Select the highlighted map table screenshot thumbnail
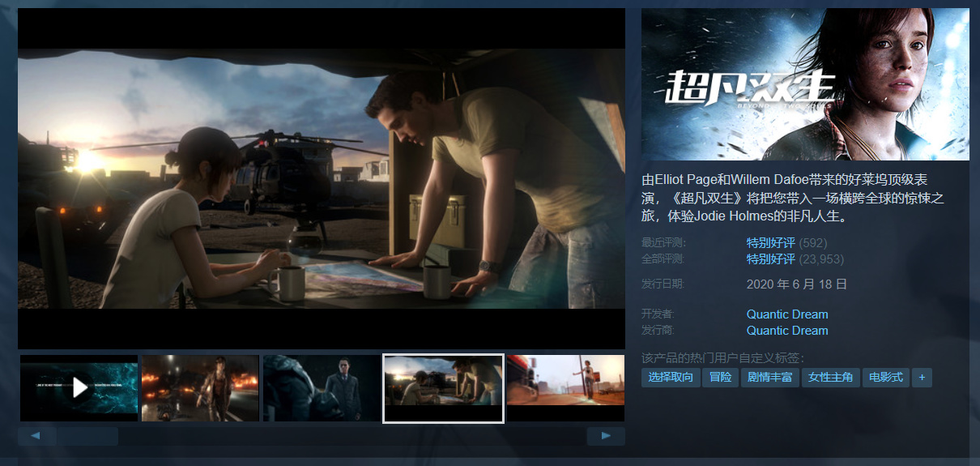Image resolution: width=980 pixels, height=466 pixels. pyautogui.click(x=443, y=388)
